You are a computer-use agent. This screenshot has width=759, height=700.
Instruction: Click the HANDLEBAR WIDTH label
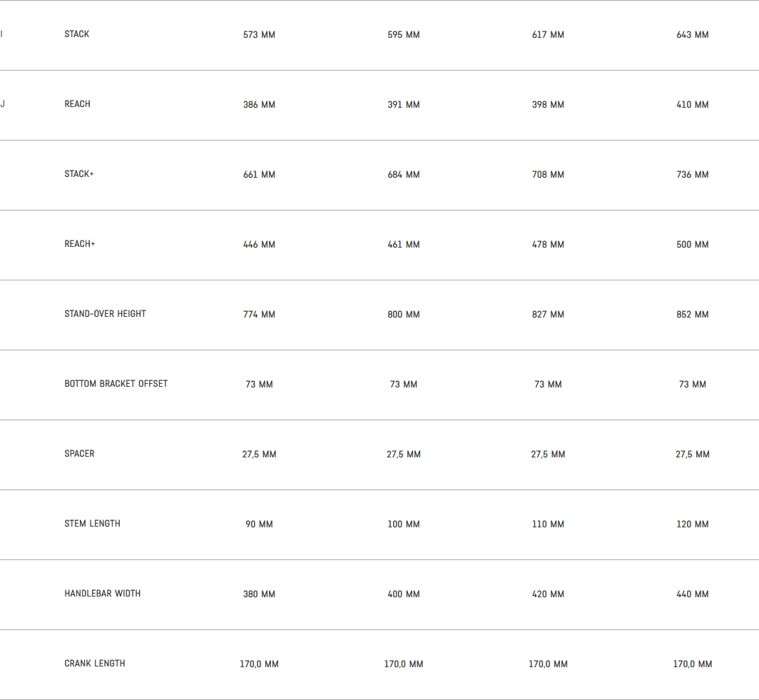point(103,594)
